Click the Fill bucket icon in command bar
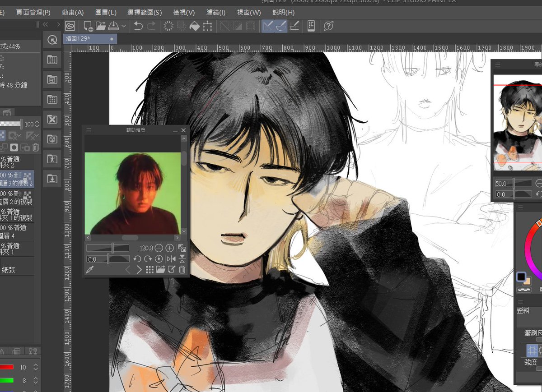Viewport: 542px width, 392px height. coord(194,26)
